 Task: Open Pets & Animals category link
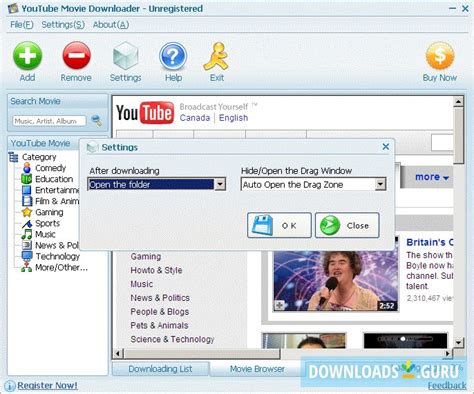point(159,325)
